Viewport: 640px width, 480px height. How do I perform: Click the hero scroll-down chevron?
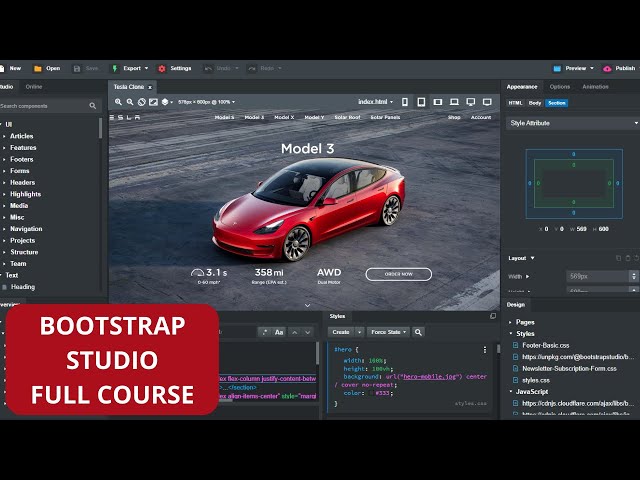pyautogui.click(x=307, y=305)
